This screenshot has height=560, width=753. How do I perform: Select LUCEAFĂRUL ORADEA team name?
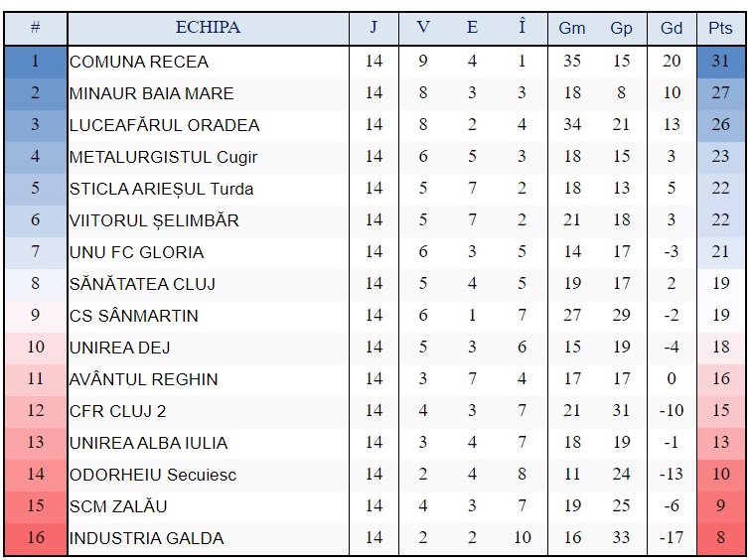164,125
